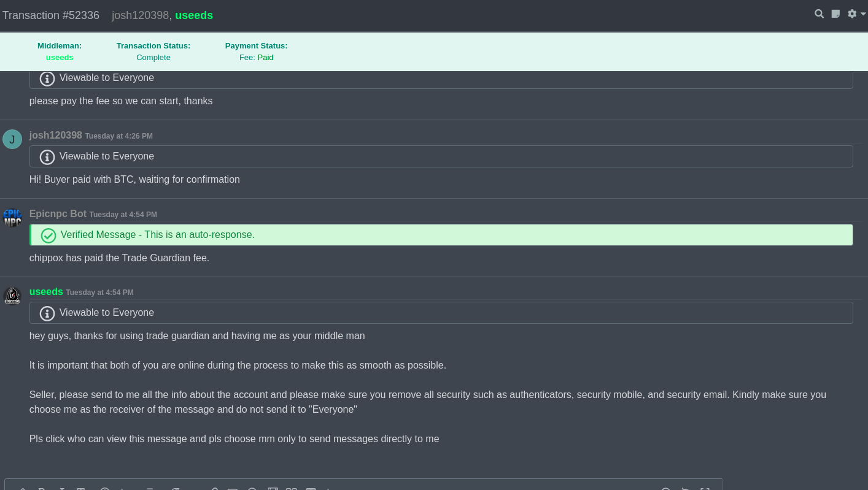Click the green verified checkmark icon
868x490 pixels.
(x=48, y=235)
